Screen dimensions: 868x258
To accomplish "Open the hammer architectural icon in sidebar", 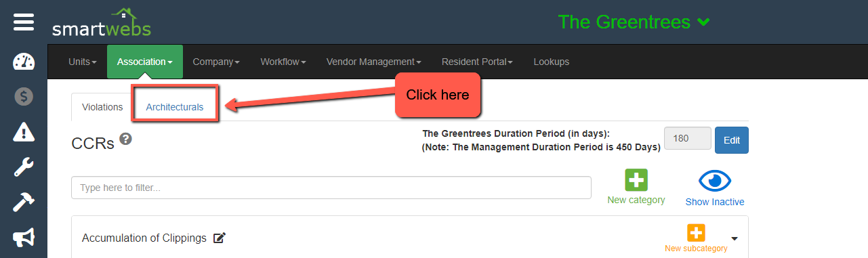I will click(x=24, y=202).
